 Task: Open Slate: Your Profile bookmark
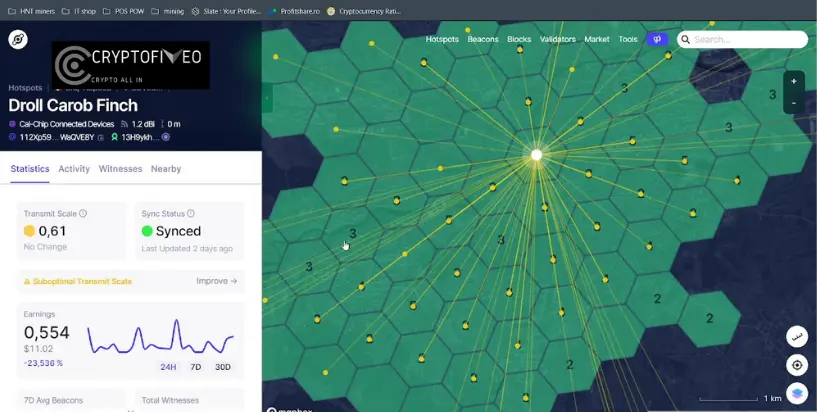click(226, 11)
